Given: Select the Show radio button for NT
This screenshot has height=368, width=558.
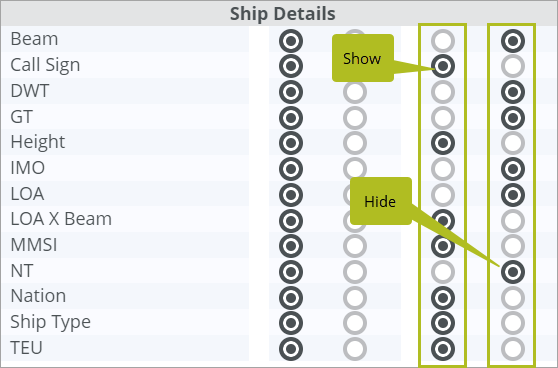Looking at the screenshot, I should (x=443, y=272).
